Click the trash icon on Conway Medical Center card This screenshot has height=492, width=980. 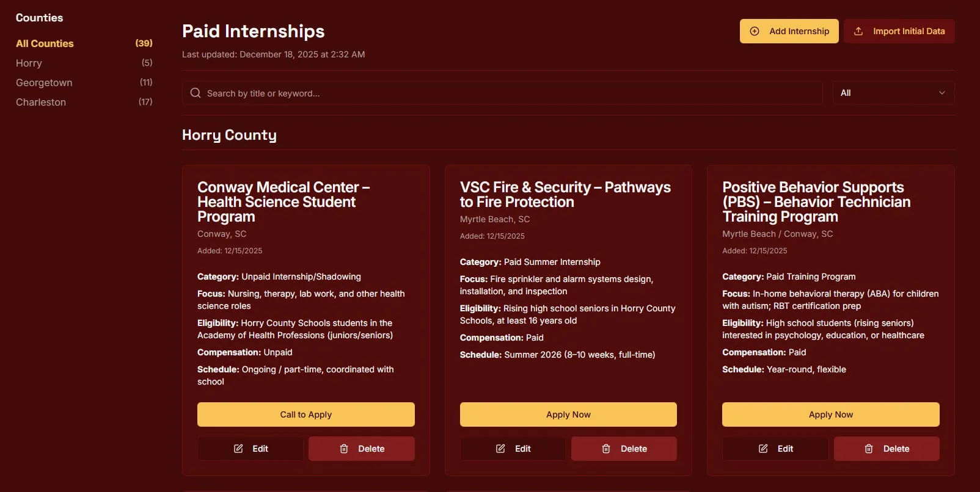coord(344,449)
